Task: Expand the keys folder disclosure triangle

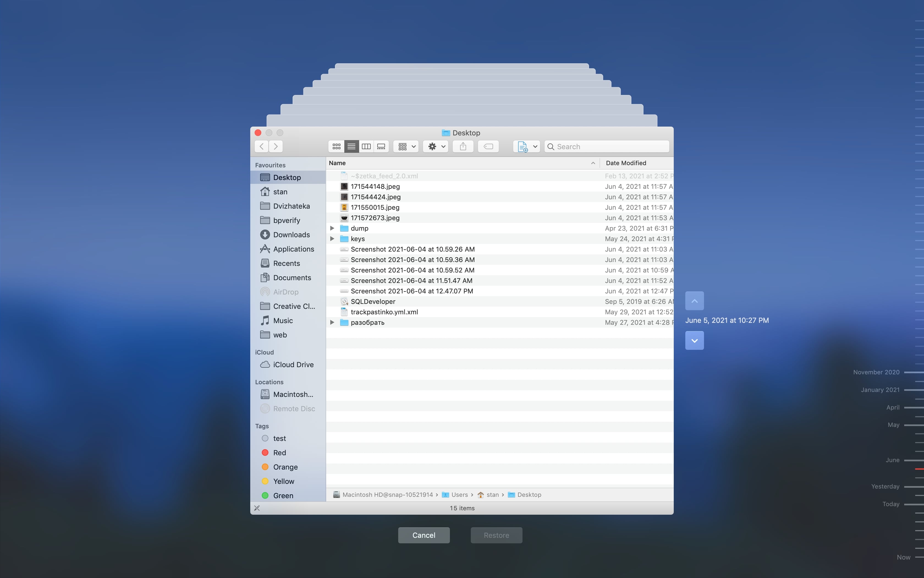Action: click(x=332, y=239)
